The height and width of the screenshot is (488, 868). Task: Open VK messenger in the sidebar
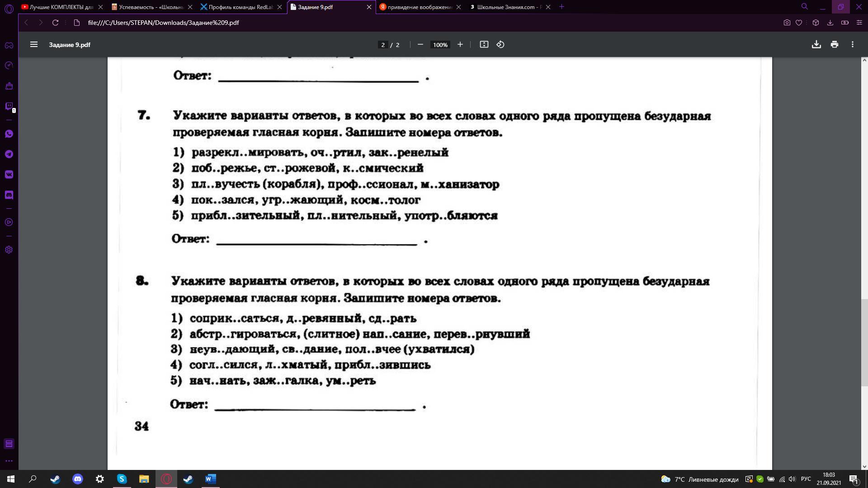pyautogui.click(x=9, y=174)
